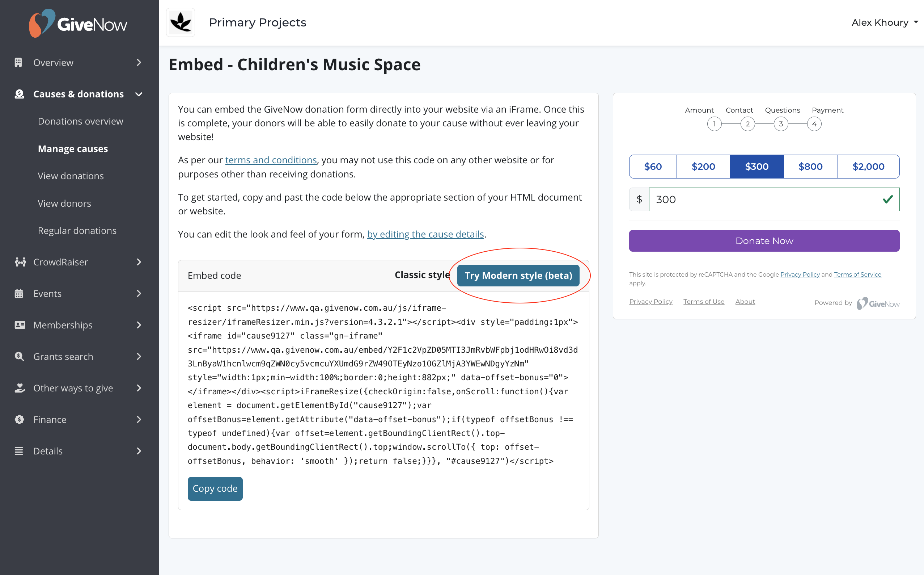924x575 pixels.
Task: Open the editing the cause details link
Action: click(x=425, y=234)
